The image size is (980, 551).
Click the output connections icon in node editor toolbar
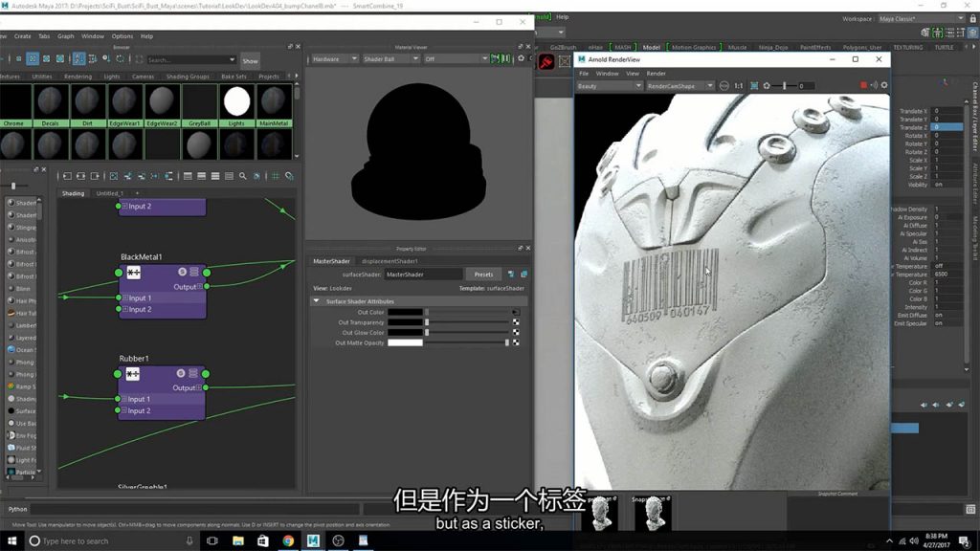point(95,176)
